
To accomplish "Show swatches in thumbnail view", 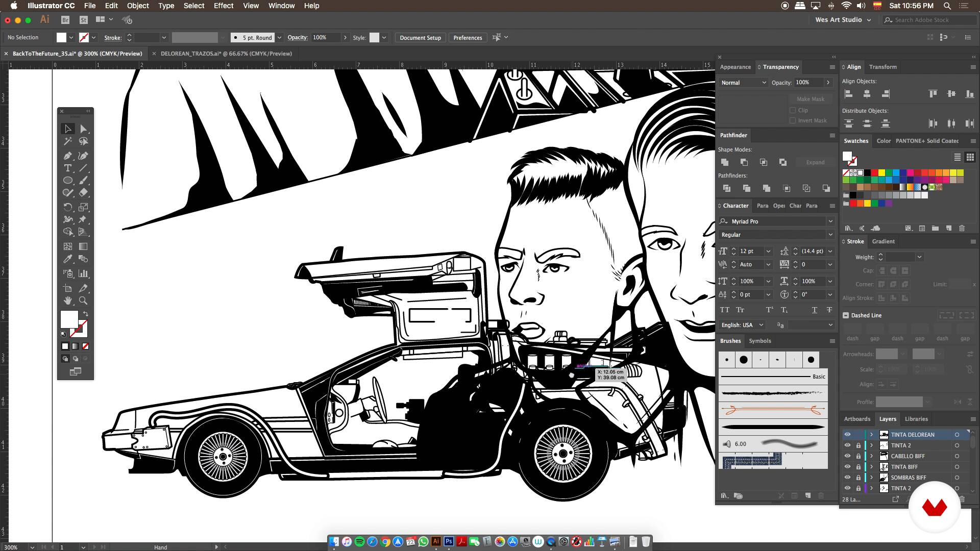I will pos(970,157).
